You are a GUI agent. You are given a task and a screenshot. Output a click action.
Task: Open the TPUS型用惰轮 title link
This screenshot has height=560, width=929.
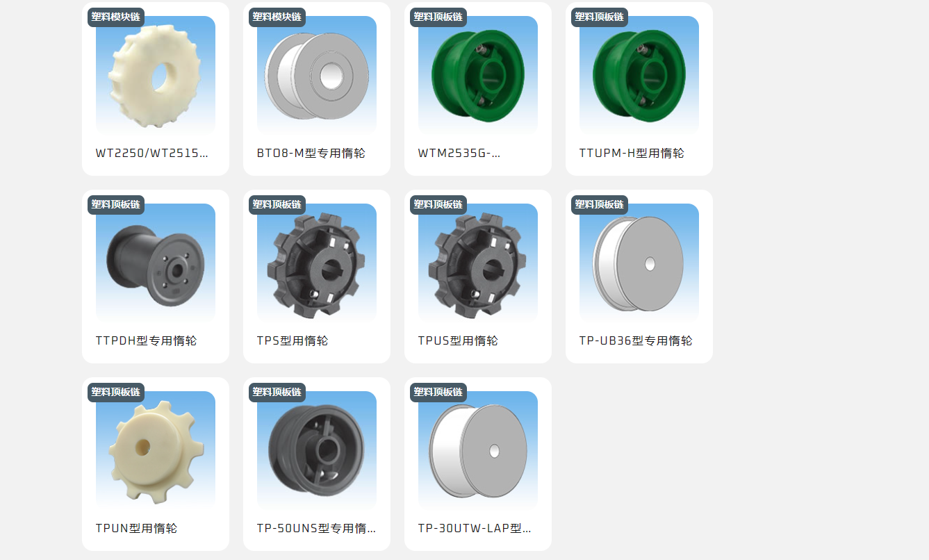coord(458,340)
